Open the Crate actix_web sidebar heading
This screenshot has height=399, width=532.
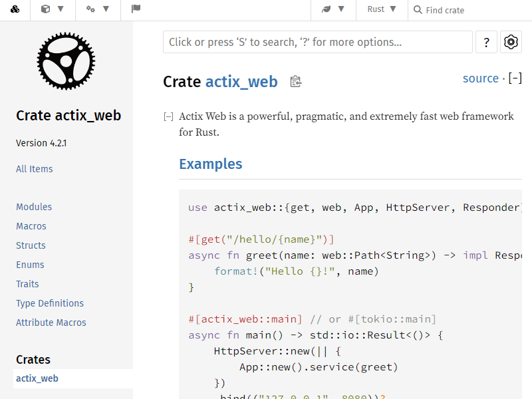(x=68, y=116)
